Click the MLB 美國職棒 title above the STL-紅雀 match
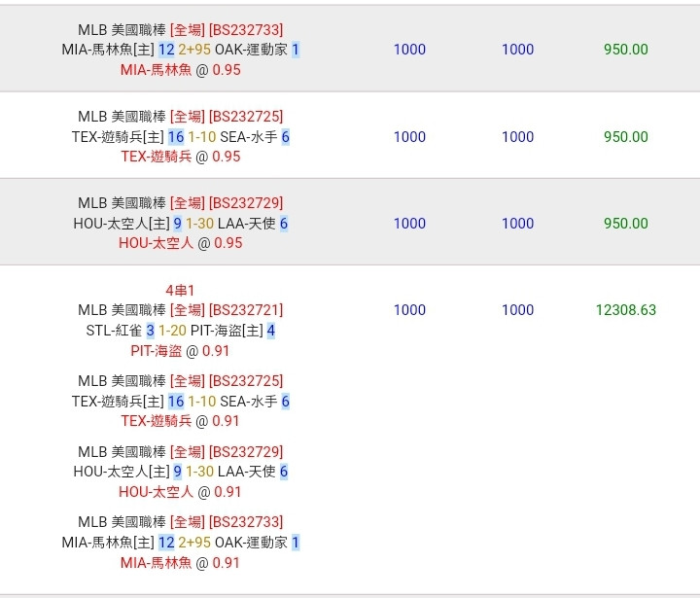The width and height of the screenshot is (700, 598). pos(122,310)
